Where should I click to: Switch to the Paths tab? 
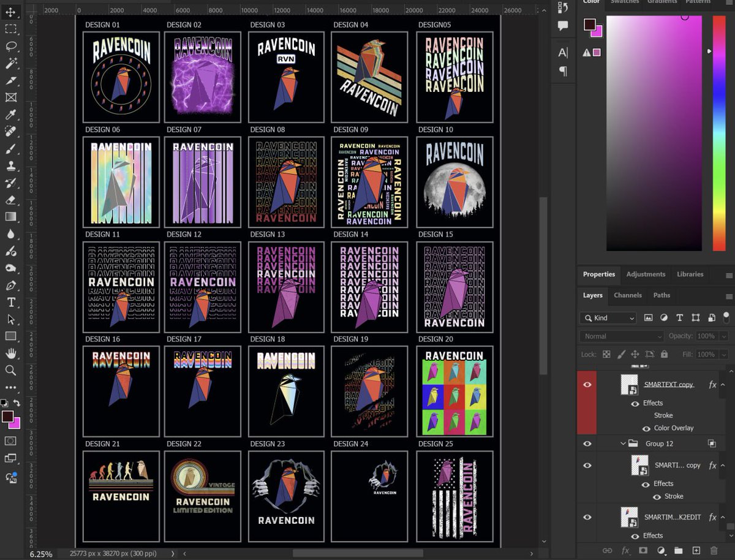[661, 295]
